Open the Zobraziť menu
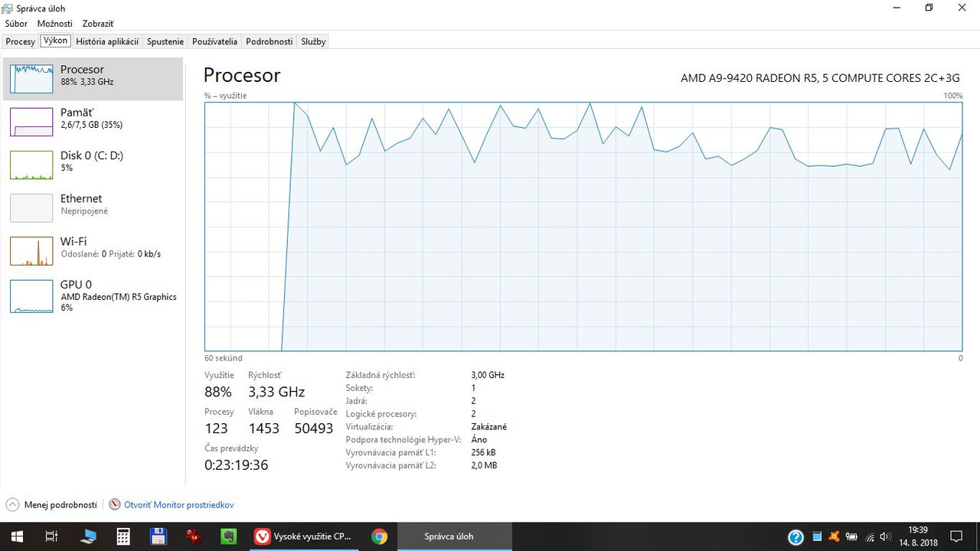The width and height of the screenshot is (980, 551). [x=98, y=24]
